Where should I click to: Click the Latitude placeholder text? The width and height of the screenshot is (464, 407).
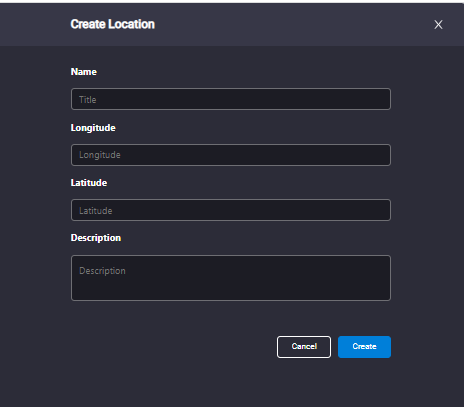96,211
